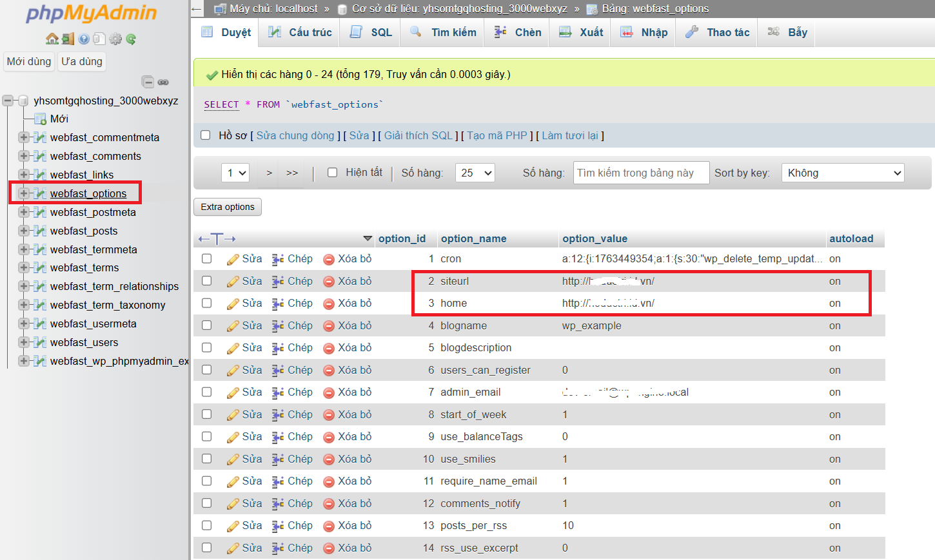Click pencil icon for blogname row
Viewport: 935px width, 560px height.
coord(233,326)
